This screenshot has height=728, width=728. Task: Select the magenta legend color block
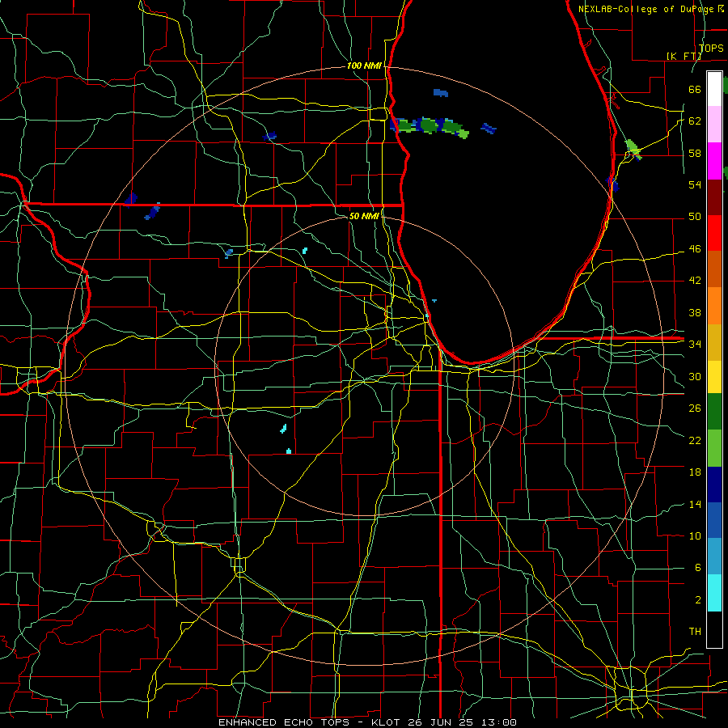(714, 161)
